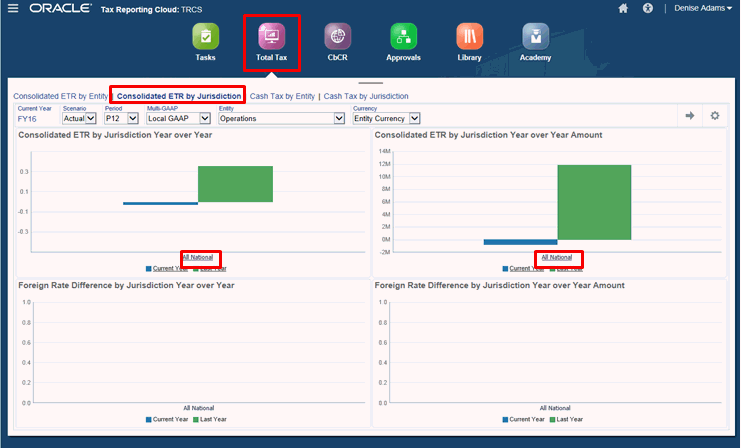Screen dimensions: 741x448
Task: Open the Total Tax card icon
Action: [x=272, y=36]
